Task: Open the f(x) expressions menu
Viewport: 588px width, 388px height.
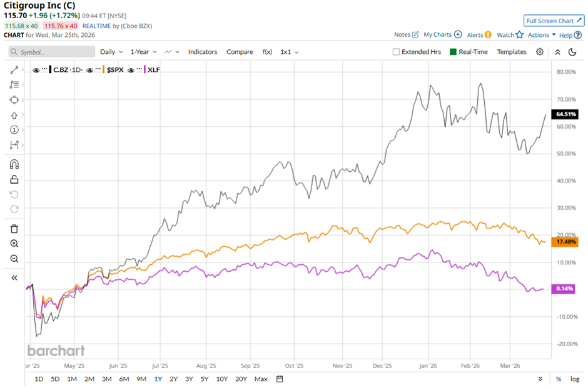Action: click(x=267, y=52)
